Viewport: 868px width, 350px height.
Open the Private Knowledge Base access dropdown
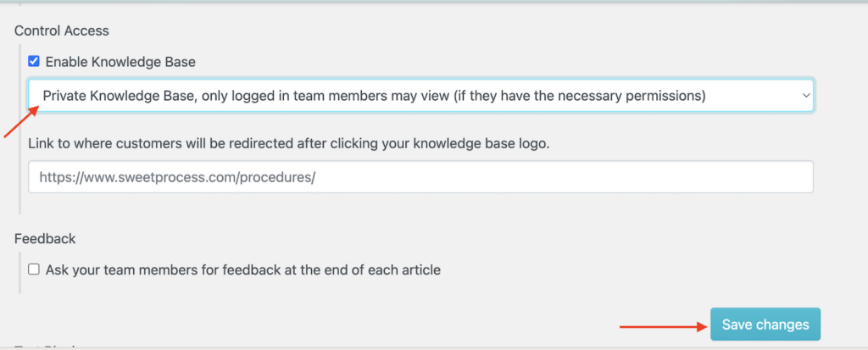[x=420, y=97]
